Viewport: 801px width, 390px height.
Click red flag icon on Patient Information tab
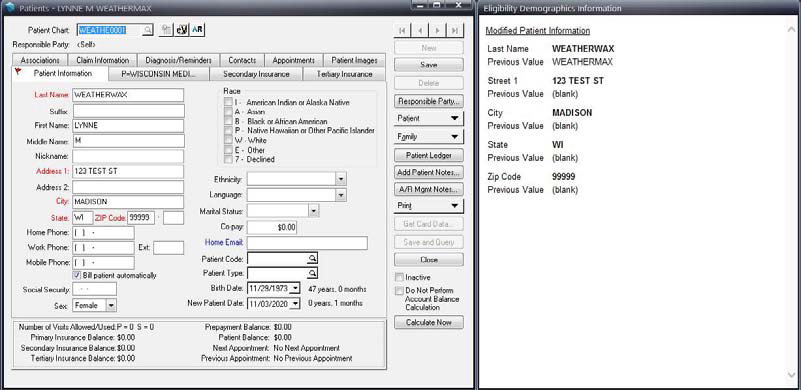coord(18,72)
